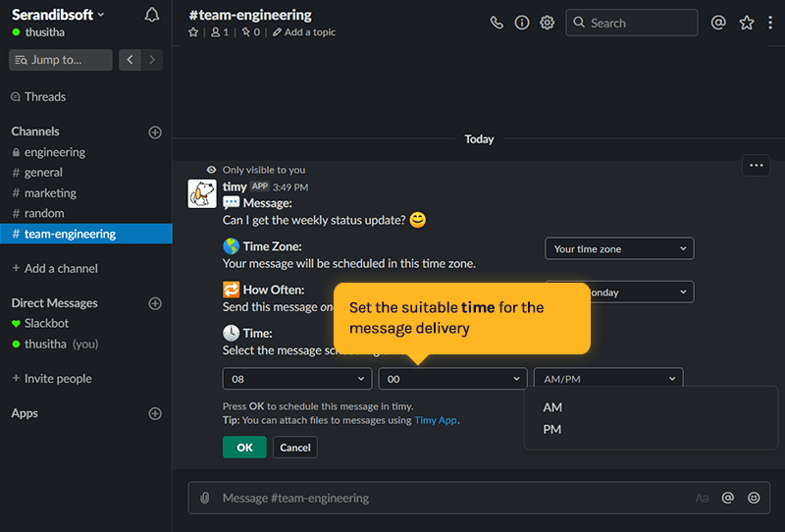Click the Search field in the header

click(631, 23)
